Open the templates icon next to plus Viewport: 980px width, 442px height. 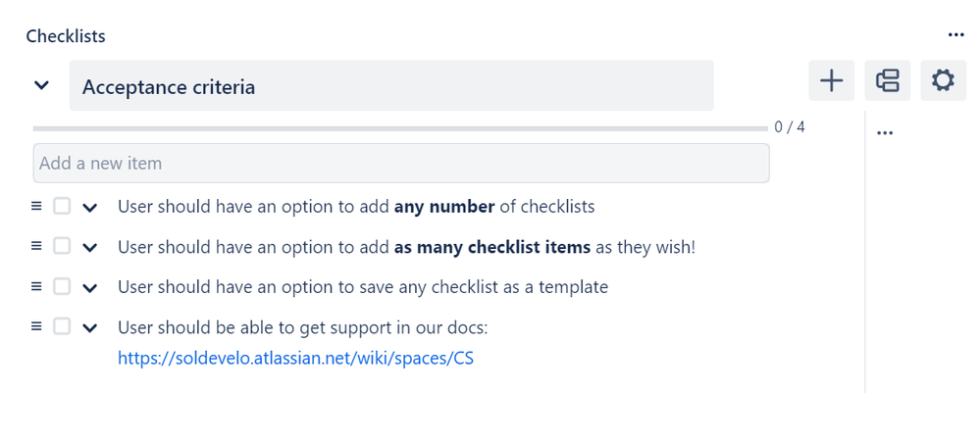pyautogui.click(x=888, y=80)
